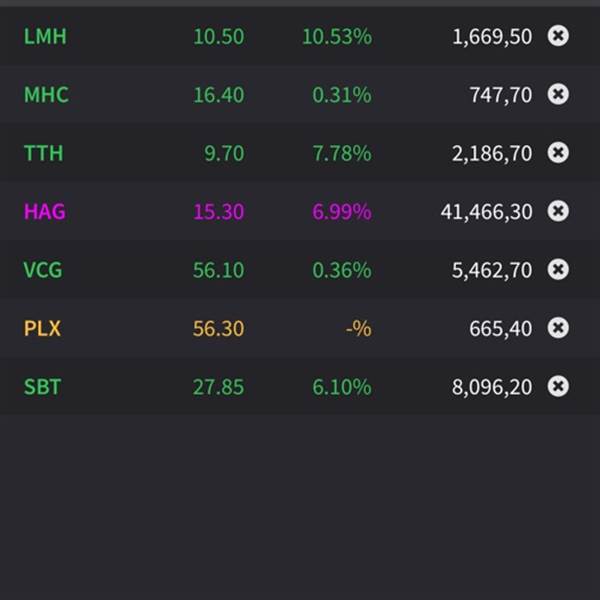The width and height of the screenshot is (600, 600).
Task: Select the purple HAG ticker
Action: pos(45,212)
